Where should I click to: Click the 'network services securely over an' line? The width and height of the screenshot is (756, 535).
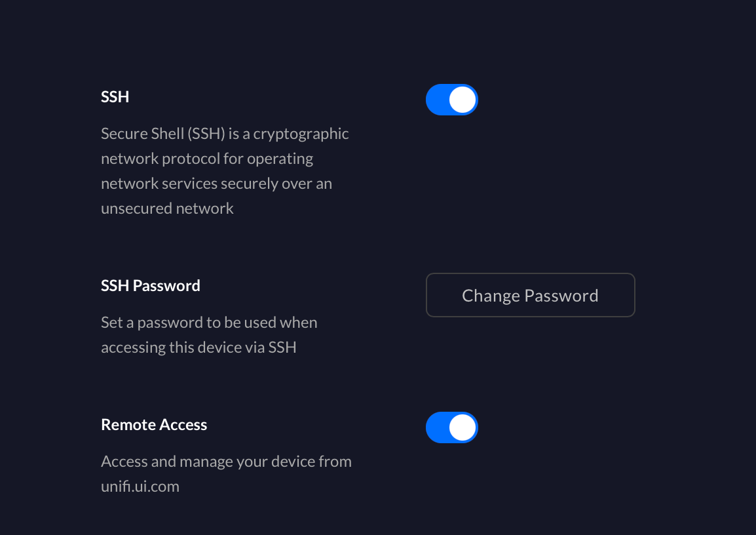coord(216,184)
